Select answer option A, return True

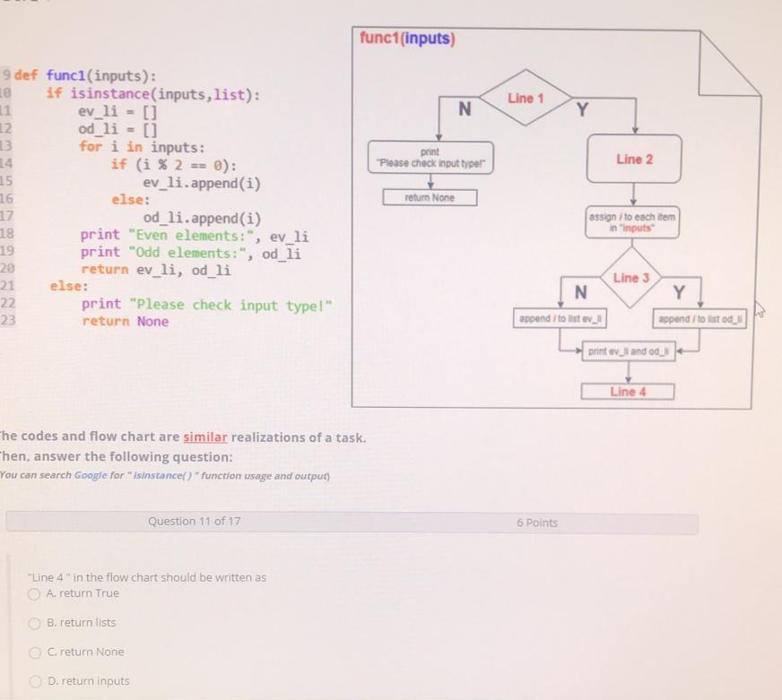pos(33,593)
